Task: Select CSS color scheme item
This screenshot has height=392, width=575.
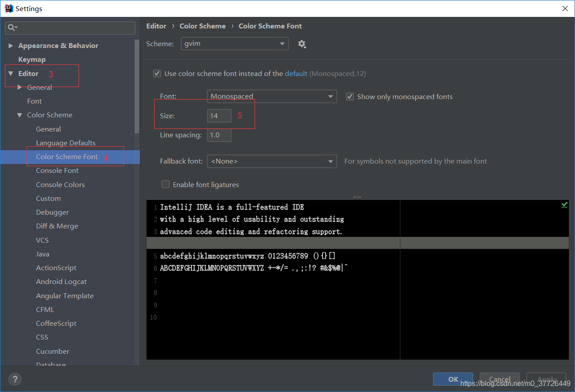Action: click(x=42, y=337)
